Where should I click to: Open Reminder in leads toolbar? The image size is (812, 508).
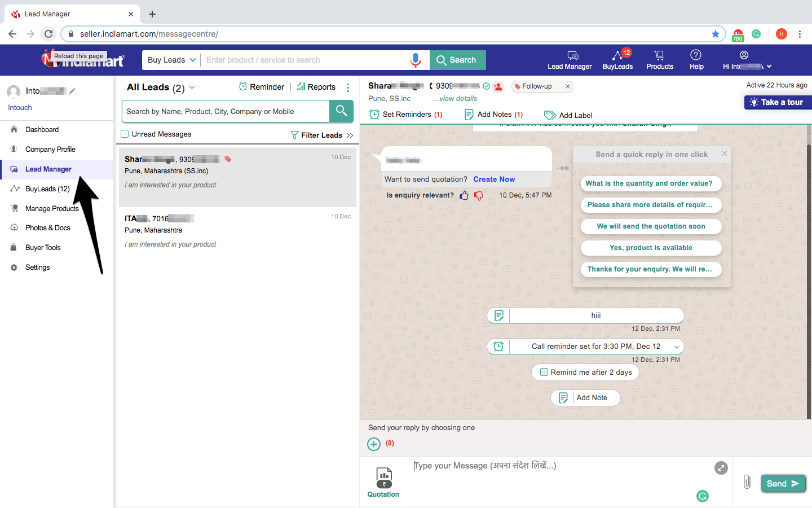(262, 87)
